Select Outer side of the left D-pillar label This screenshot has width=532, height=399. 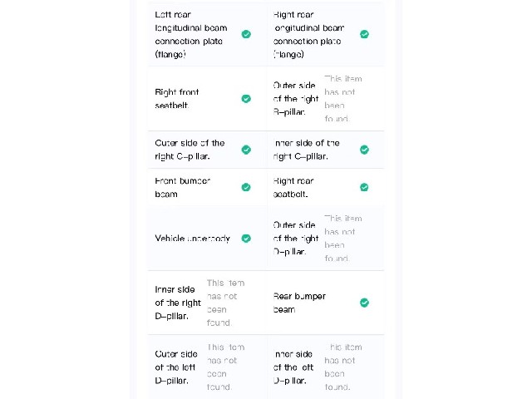tap(176, 367)
